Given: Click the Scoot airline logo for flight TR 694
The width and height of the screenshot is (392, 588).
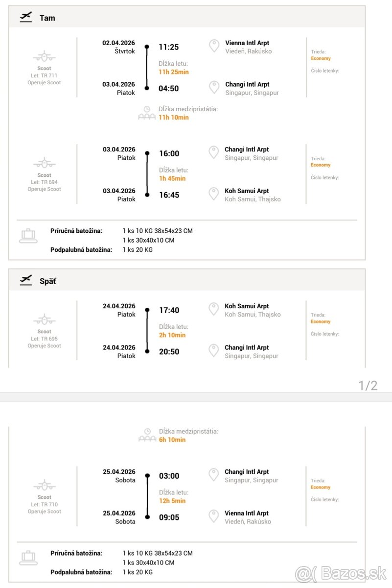Looking at the screenshot, I should [44, 163].
